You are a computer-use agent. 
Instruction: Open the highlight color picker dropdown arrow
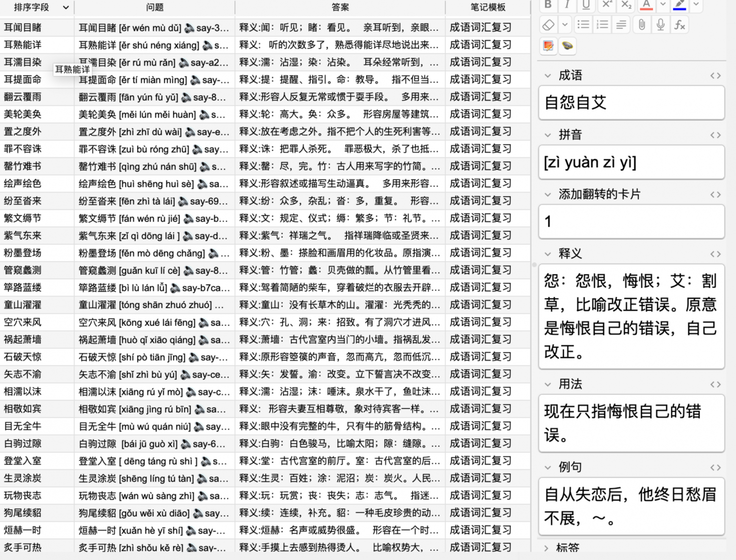tap(696, 4)
